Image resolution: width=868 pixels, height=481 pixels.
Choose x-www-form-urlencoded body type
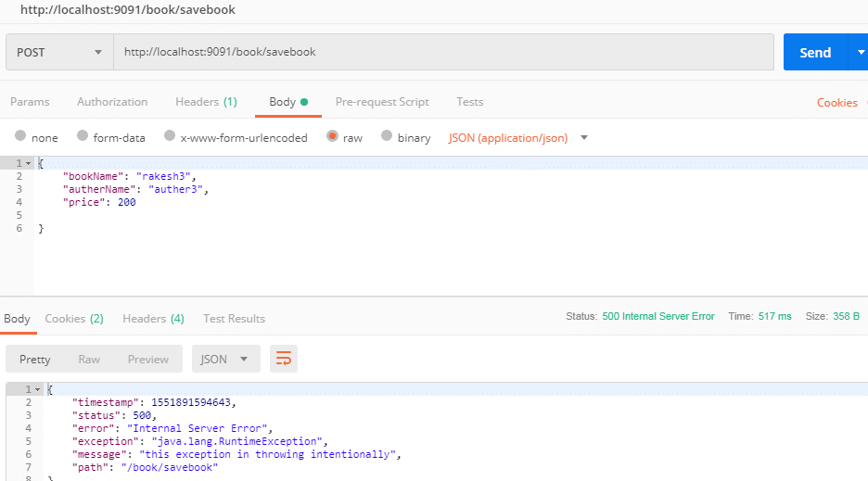point(170,137)
